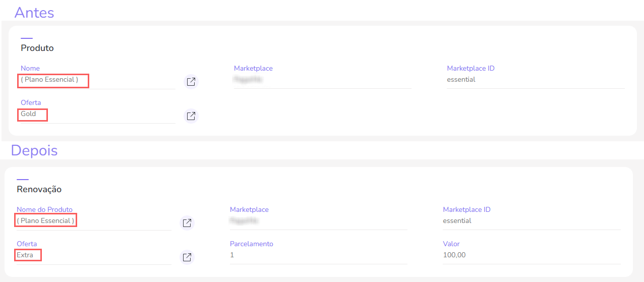Open external link beside Nome do Produto field
This screenshot has height=282, width=644.
(187, 223)
